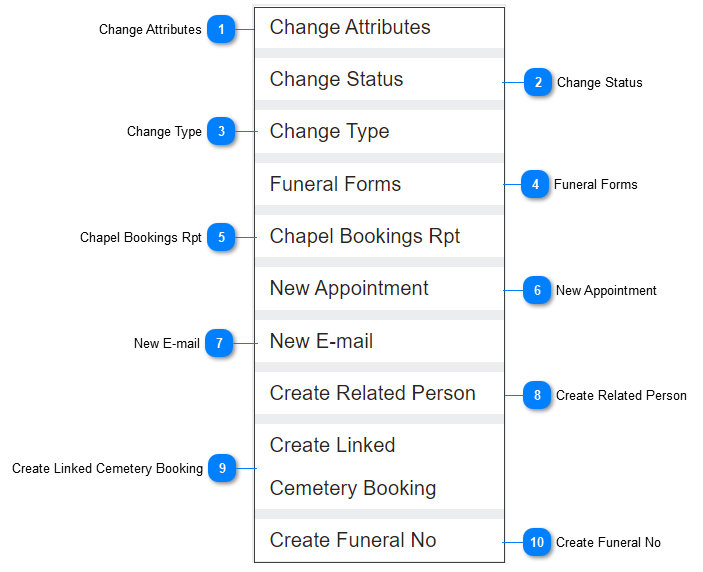Viewport: 703px width, 572px height.
Task: Select the blue number 8 callout badge
Action: click(x=537, y=395)
